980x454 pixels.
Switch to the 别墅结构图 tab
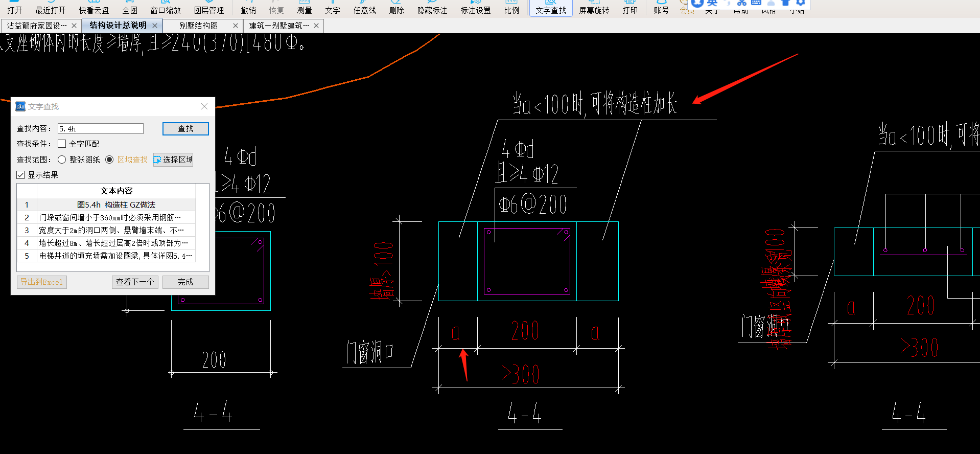[198, 26]
